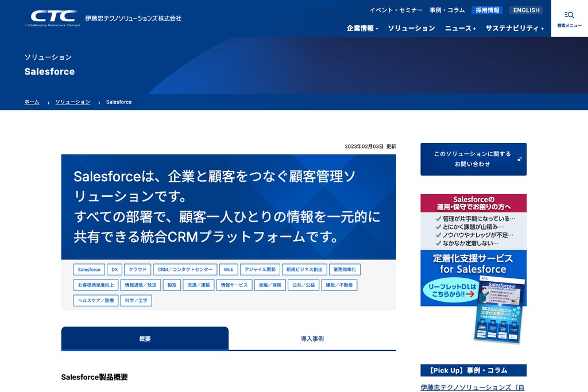Click the 業務効率化 tag
This screenshot has height=392, width=588.
[345, 269]
